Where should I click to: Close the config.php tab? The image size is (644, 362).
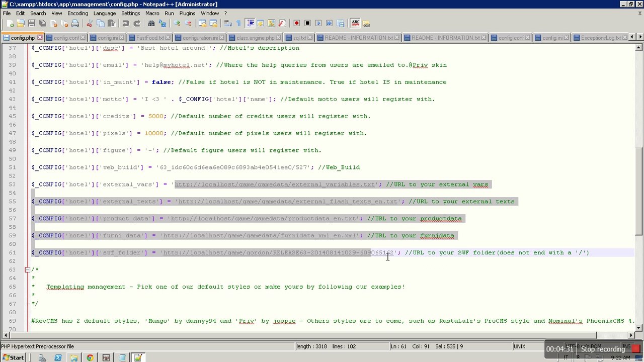(x=40, y=38)
